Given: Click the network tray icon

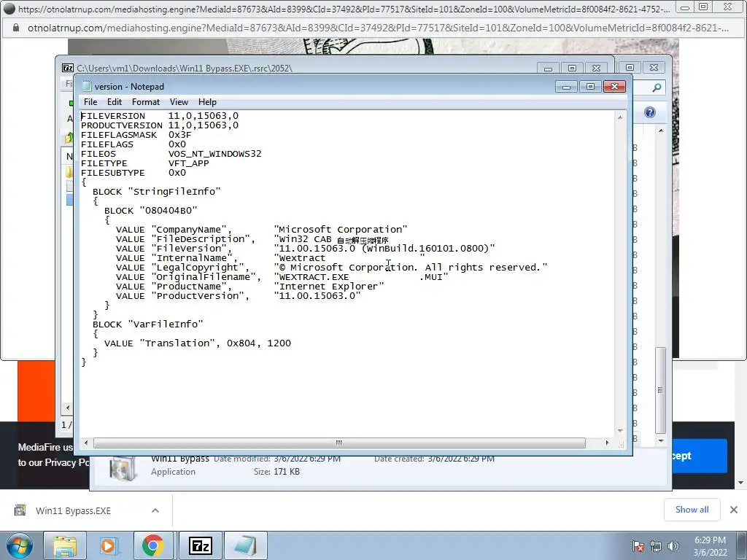Looking at the screenshot, I should (656, 546).
